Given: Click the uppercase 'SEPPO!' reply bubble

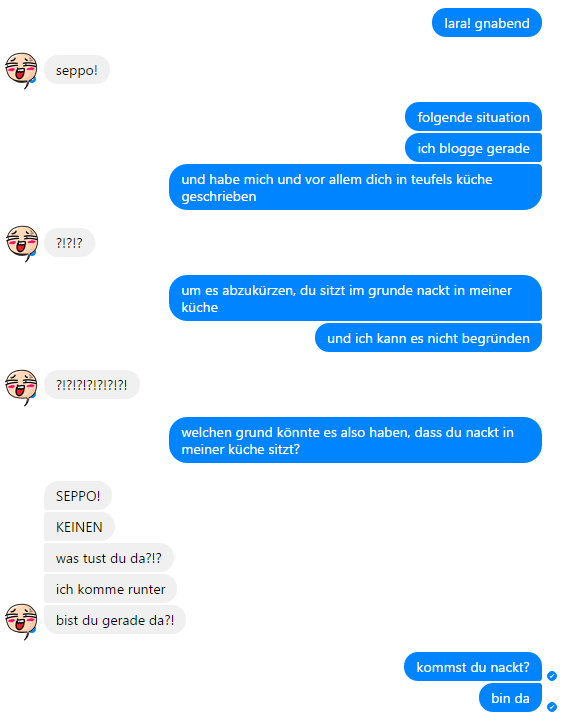Looking at the screenshot, I should point(78,496).
